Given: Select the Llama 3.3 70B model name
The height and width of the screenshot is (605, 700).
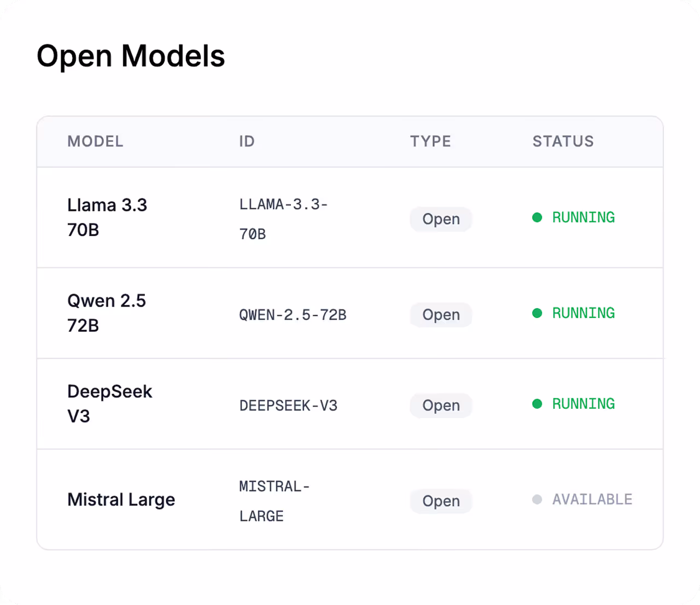Looking at the screenshot, I should point(107,218).
